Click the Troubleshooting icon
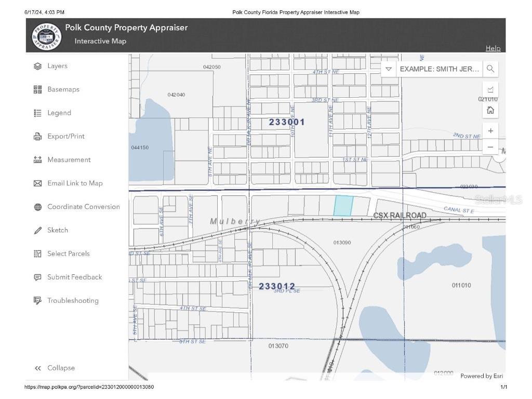Screen dimensions: 532x399 click(x=37, y=301)
